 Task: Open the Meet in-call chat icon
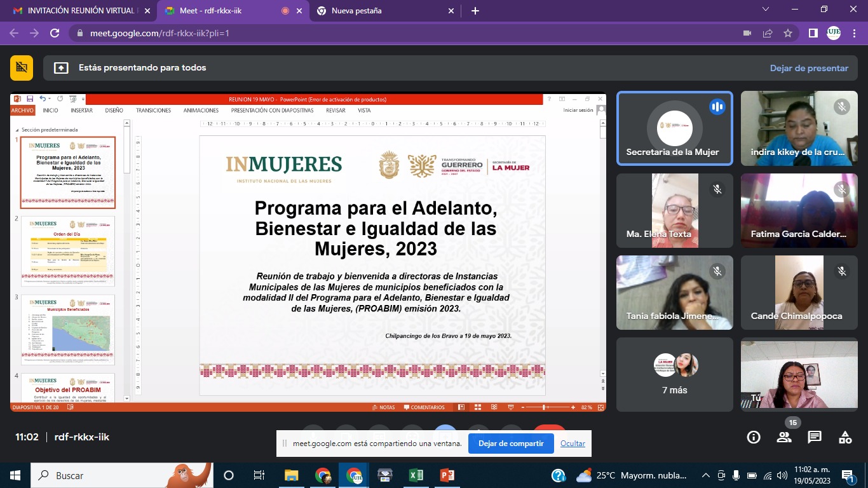click(x=814, y=437)
